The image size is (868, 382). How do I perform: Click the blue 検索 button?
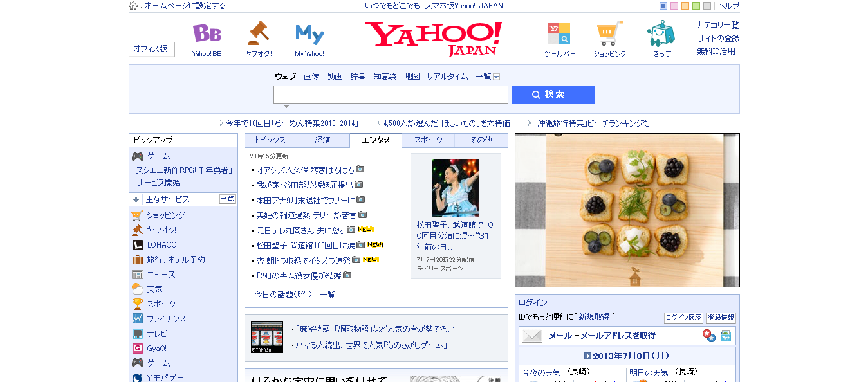[x=553, y=95]
